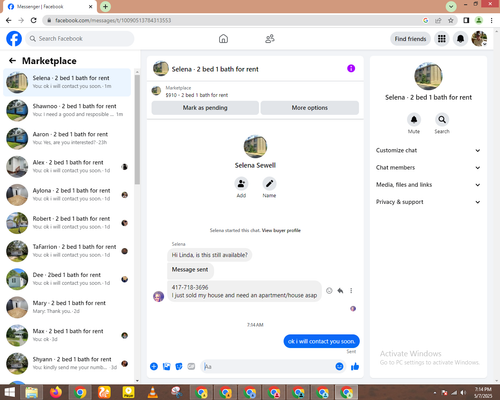Click the listing thumbnail in right panel
This screenshot has height=400, width=500.
point(428,76)
